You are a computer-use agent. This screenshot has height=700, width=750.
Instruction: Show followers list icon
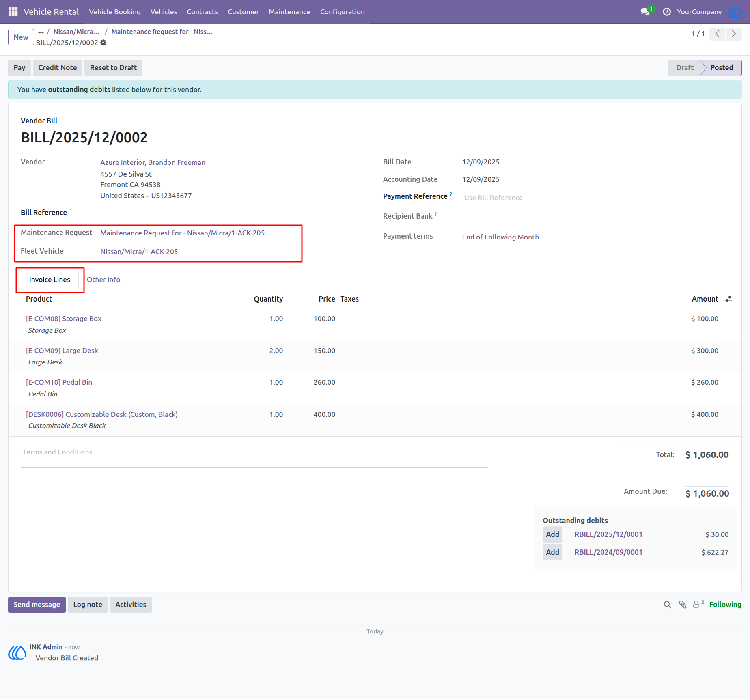click(698, 604)
